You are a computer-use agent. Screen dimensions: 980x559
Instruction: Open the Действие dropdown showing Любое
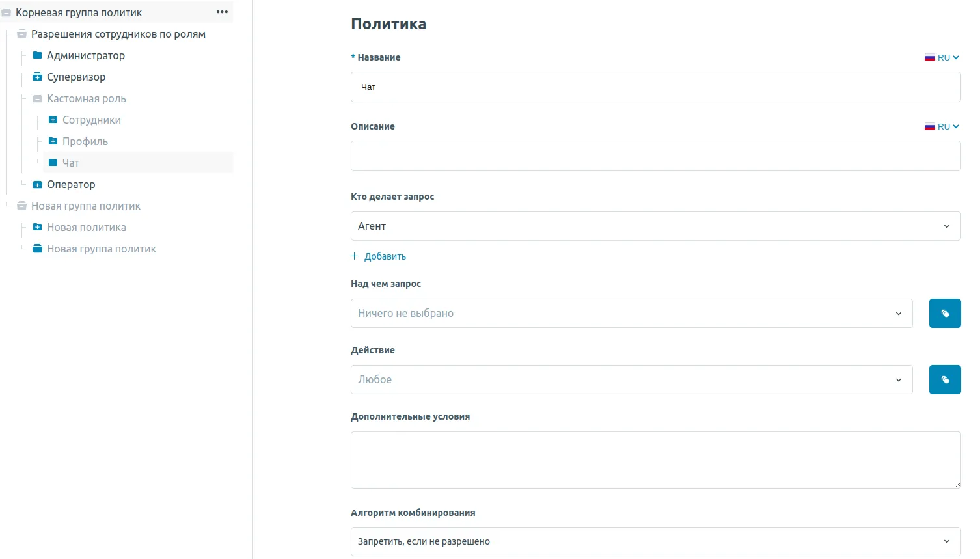point(631,380)
